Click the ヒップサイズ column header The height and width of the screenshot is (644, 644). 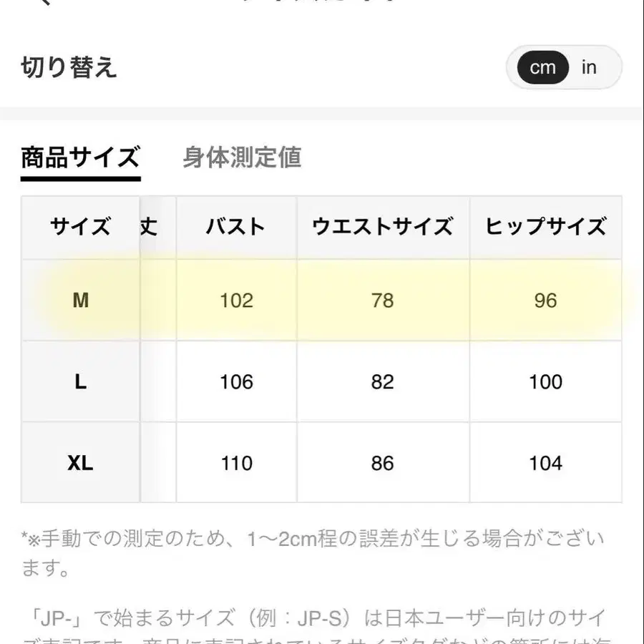tap(547, 226)
